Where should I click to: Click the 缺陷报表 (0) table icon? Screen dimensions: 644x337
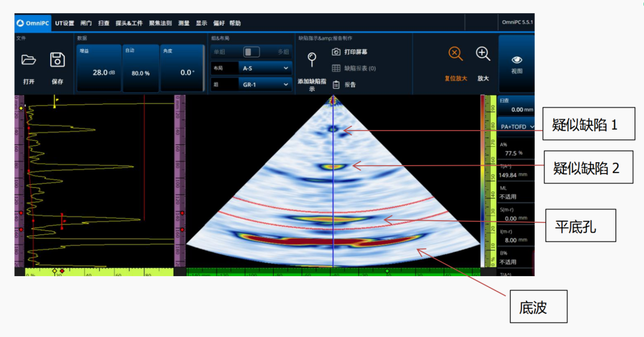click(x=336, y=68)
